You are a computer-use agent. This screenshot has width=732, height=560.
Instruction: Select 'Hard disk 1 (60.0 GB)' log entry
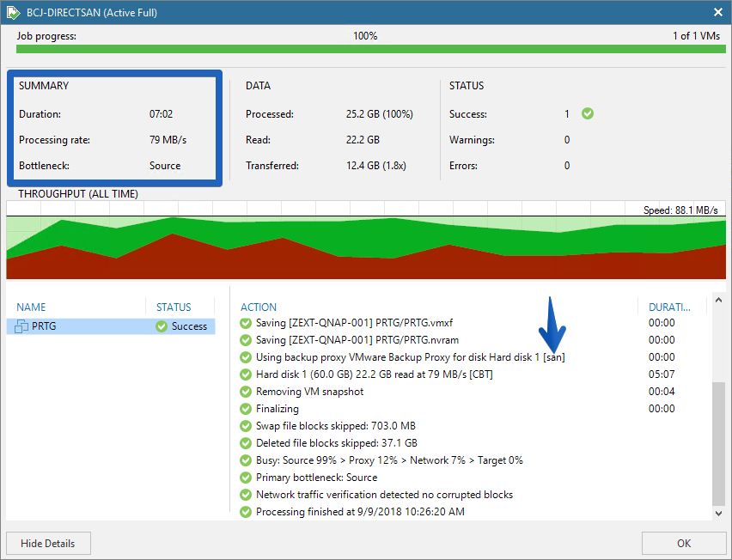click(x=375, y=374)
